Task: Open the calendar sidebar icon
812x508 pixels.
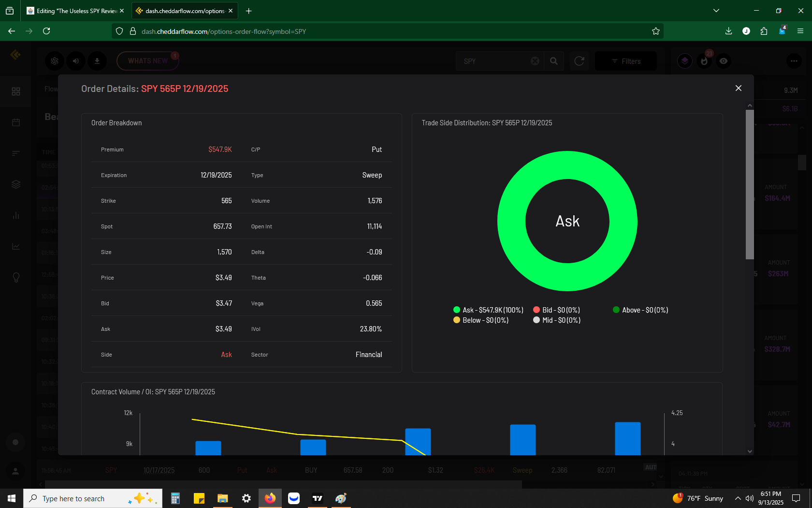Action: click(x=16, y=122)
